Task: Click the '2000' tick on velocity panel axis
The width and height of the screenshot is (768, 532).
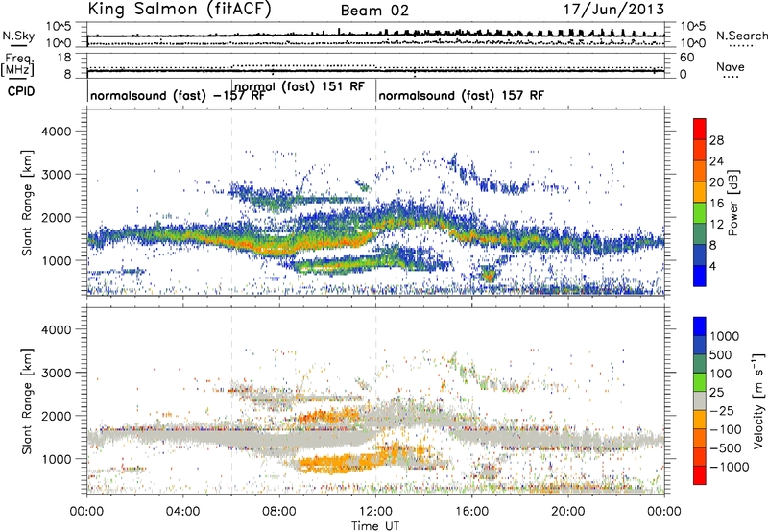Action: click(x=57, y=416)
